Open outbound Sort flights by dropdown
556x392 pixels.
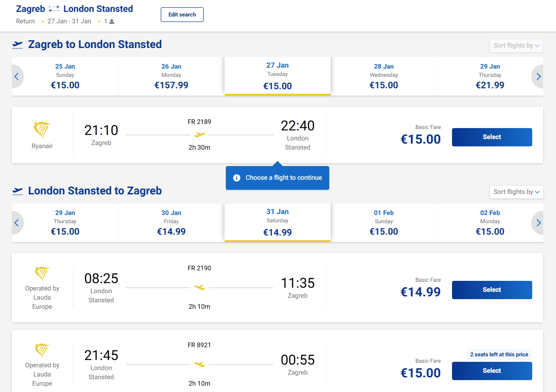click(x=516, y=46)
